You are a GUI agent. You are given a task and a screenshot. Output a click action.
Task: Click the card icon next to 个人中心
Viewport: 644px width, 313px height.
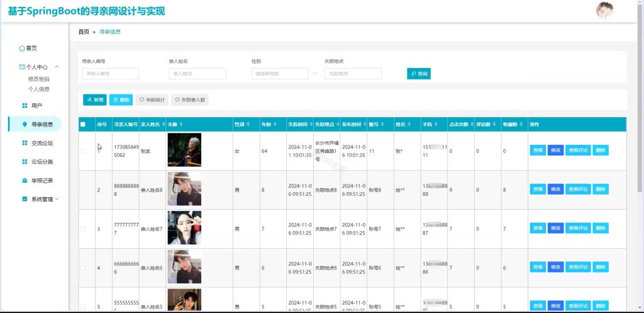(x=22, y=67)
